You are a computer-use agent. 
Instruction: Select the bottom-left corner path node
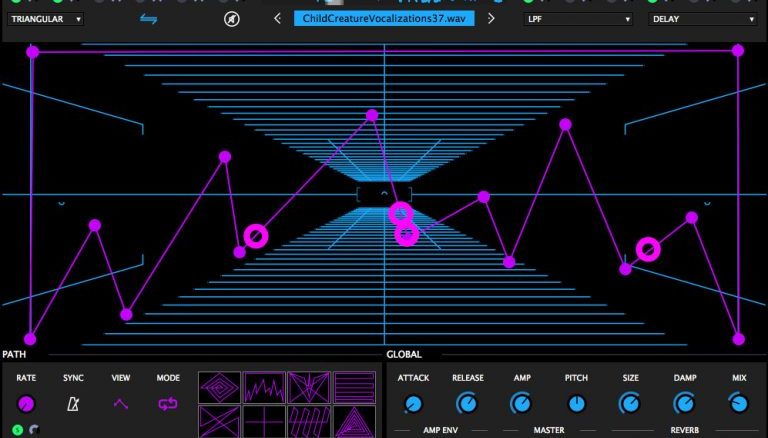coord(30,339)
